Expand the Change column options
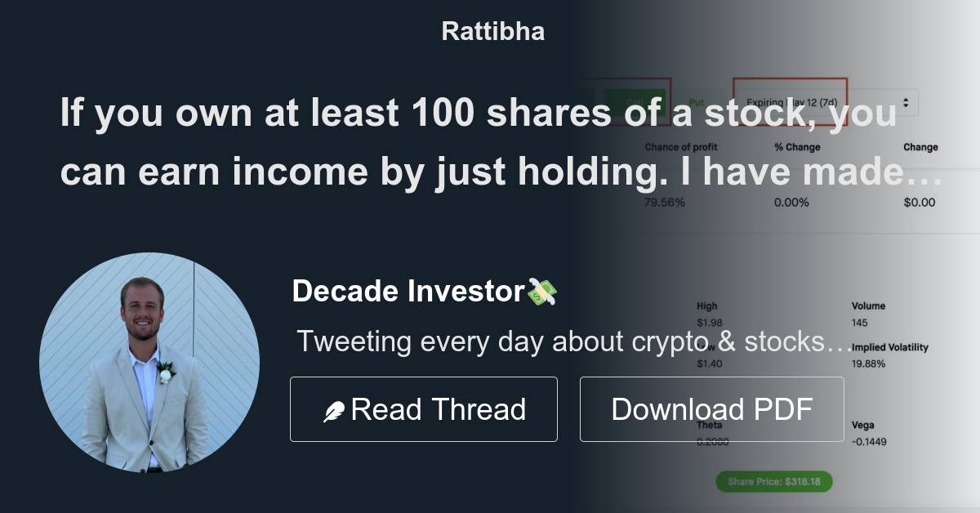Image resolution: width=980 pixels, height=513 pixels. pos(920,146)
